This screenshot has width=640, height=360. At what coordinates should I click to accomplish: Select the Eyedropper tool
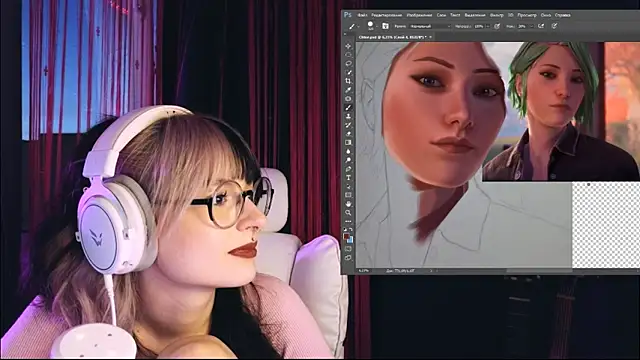point(348,90)
